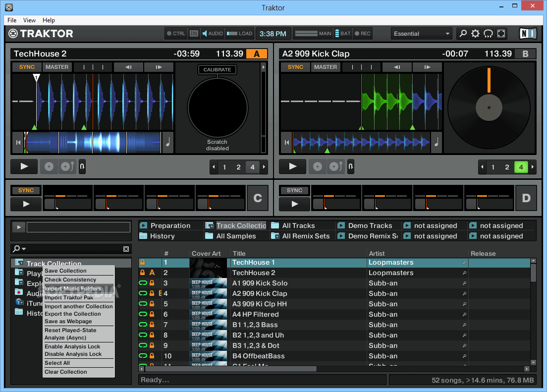Select loop size 4 on Deck B

[x=521, y=167]
